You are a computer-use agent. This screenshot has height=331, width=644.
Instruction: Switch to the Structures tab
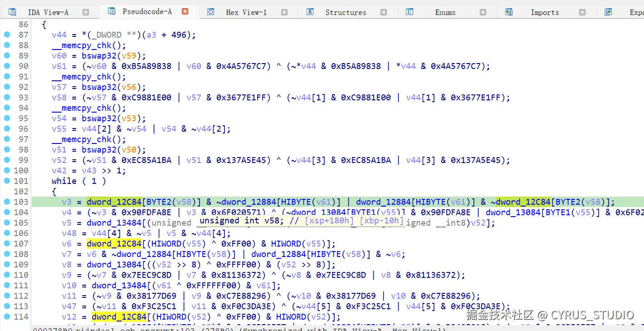[346, 12]
